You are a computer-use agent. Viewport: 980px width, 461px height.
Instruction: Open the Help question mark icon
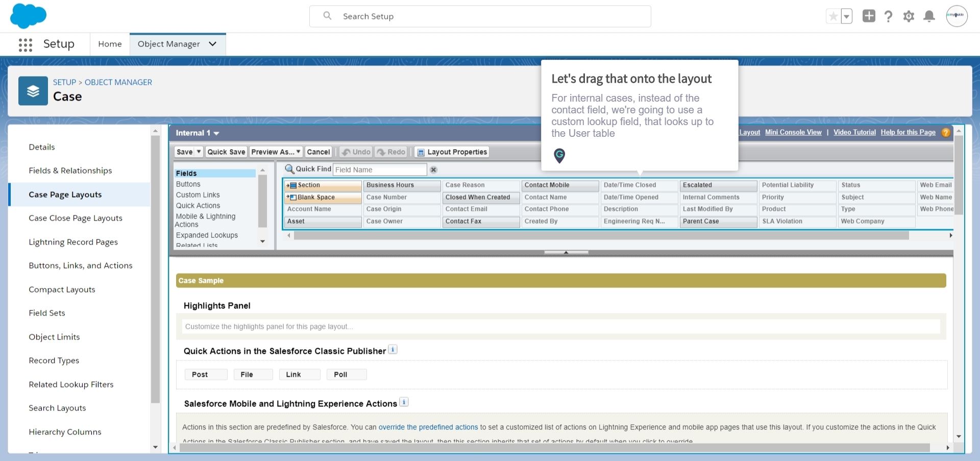point(889,16)
